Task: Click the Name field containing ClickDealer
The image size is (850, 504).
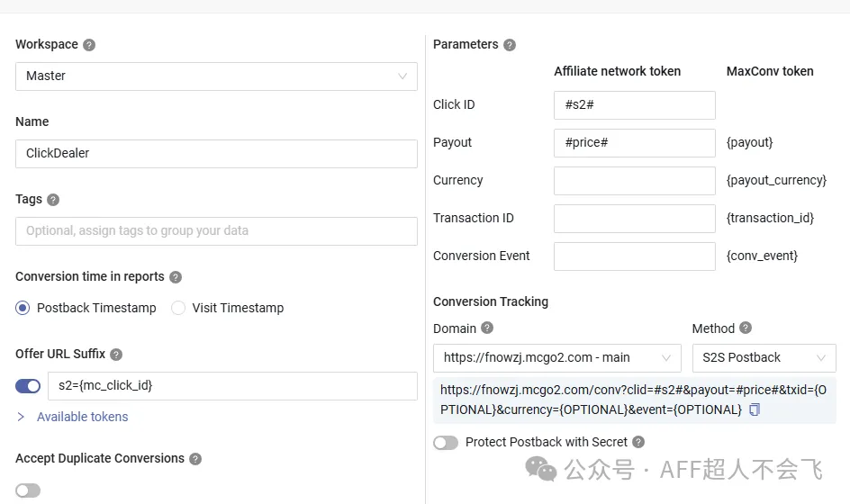Action: (216, 154)
